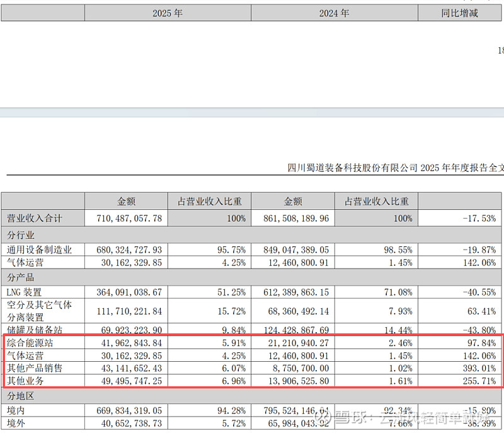Click the amount 111,710,221.84
This screenshot has width=504, height=433.
pos(129,311)
